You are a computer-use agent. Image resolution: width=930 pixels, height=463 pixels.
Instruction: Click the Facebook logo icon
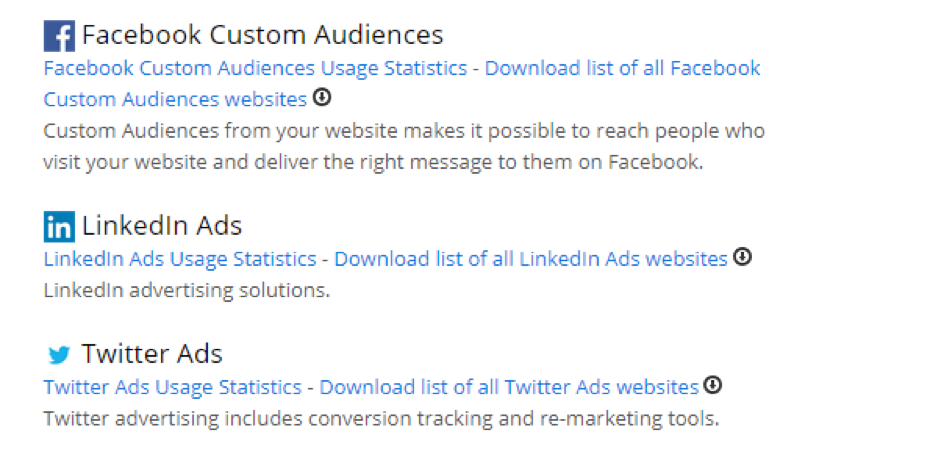(x=59, y=36)
